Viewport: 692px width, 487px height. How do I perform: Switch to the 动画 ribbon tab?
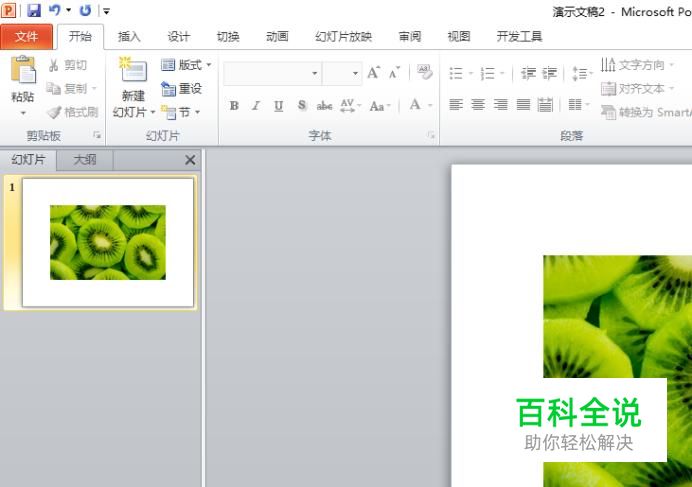(277, 37)
